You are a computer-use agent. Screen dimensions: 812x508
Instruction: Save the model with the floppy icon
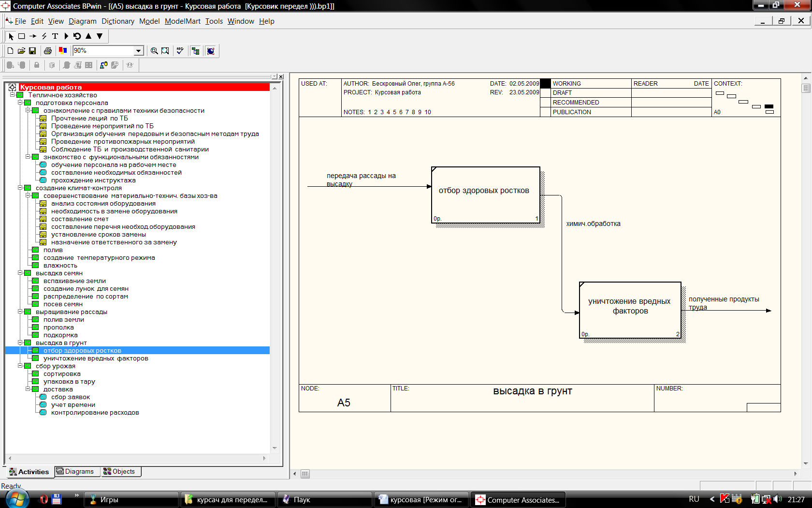pyautogui.click(x=32, y=51)
